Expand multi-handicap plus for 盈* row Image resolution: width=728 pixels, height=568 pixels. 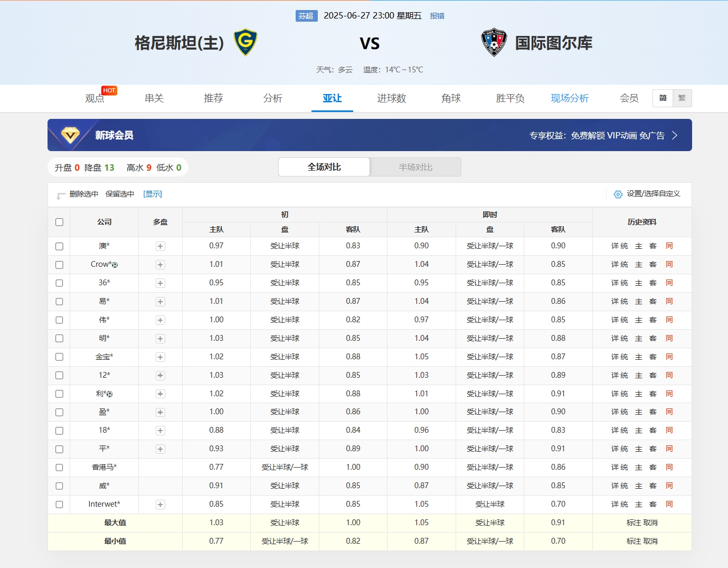click(160, 412)
